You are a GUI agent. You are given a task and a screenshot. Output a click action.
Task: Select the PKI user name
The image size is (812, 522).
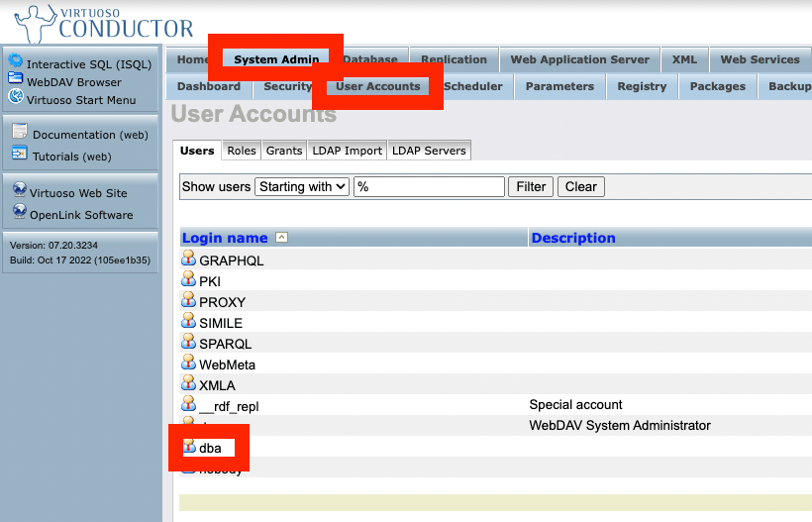pos(210,281)
